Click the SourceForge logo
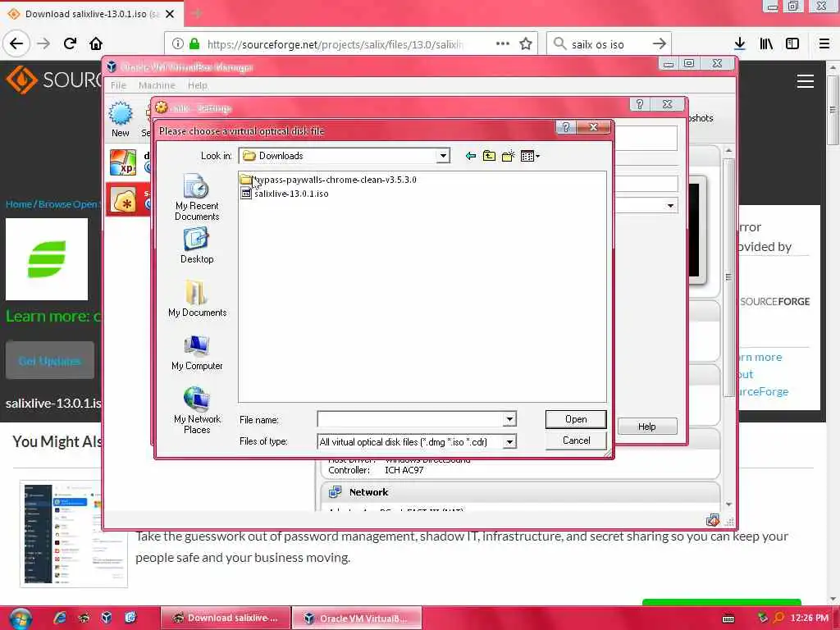 click(x=52, y=80)
